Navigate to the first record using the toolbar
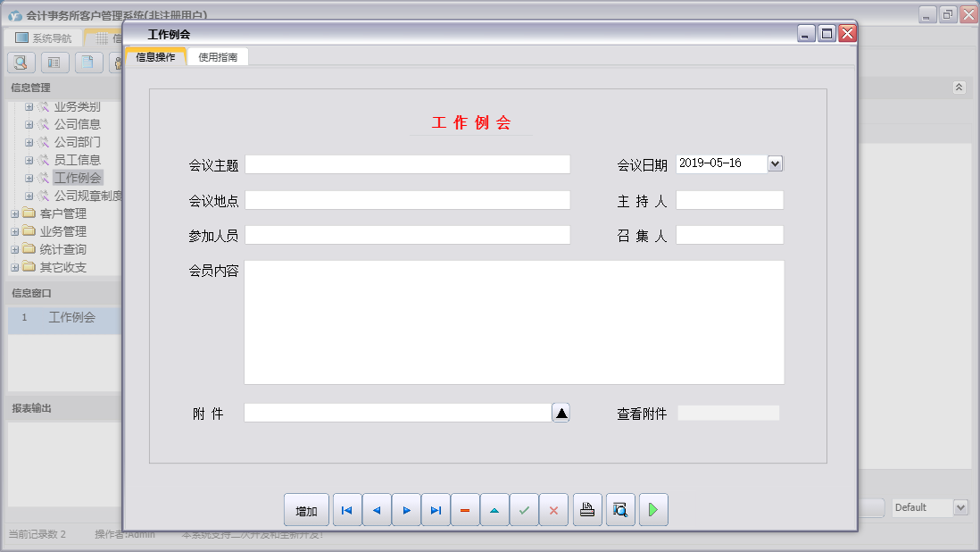Image resolution: width=980 pixels, height=552 pixels. pos(346,509)
